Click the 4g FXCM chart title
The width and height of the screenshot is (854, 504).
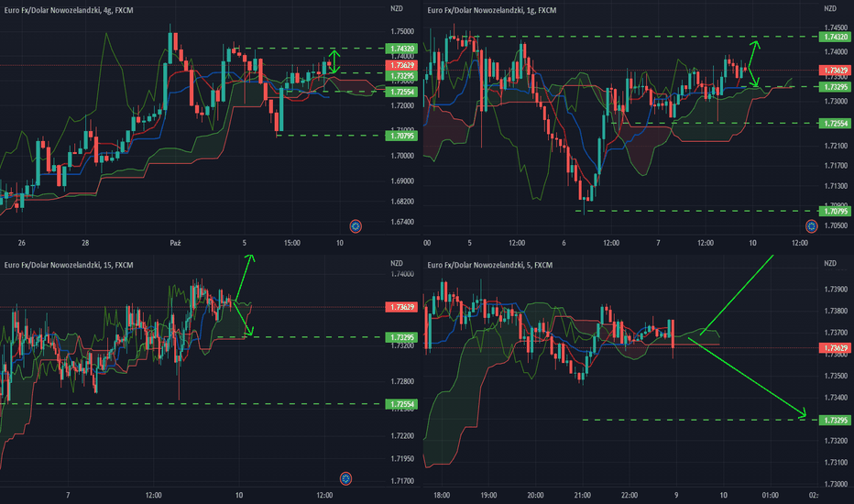(69, 10)
